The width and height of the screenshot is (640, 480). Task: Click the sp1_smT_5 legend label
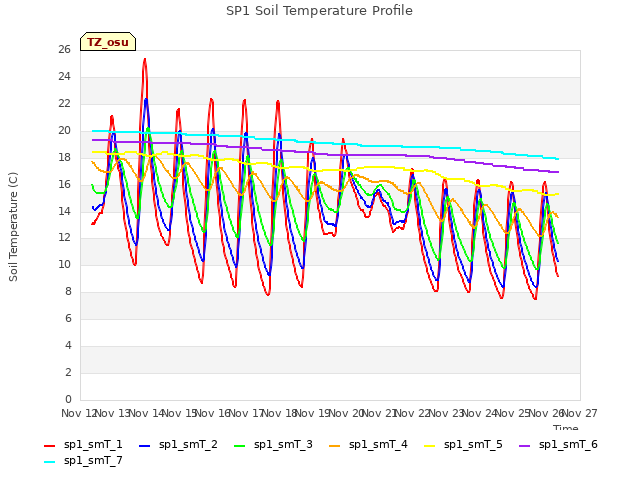[473, 444]
